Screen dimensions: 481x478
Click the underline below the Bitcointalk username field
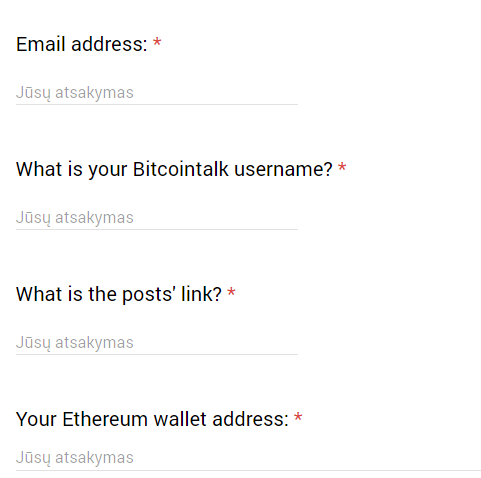[x=157, y=229]
